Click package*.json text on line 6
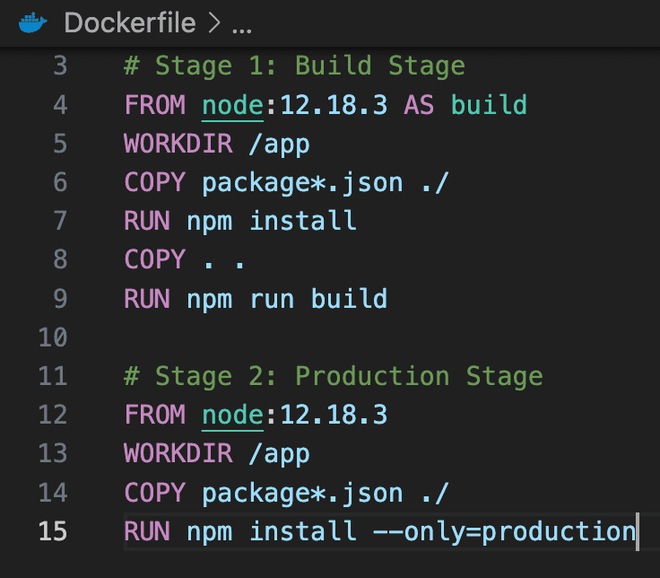 tap(302, 183)
